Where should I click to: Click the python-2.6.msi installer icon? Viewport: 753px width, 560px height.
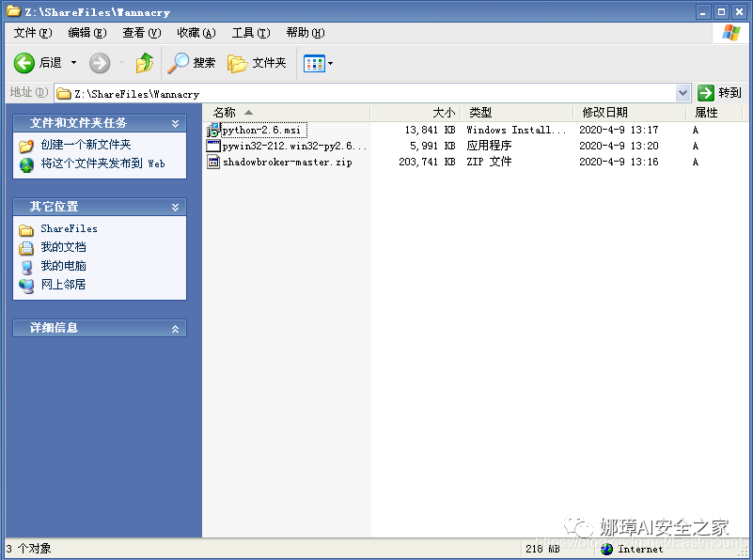pos(212,130)
